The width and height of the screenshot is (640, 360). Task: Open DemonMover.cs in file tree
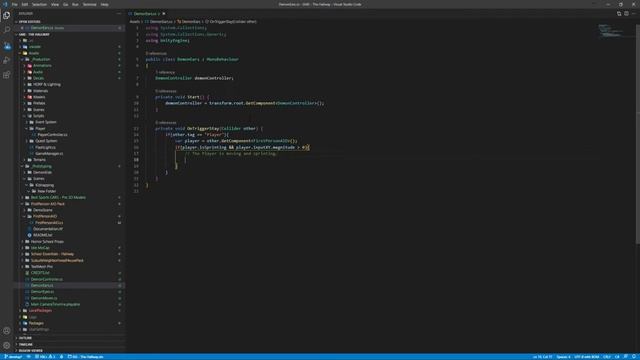coord(44,298)
